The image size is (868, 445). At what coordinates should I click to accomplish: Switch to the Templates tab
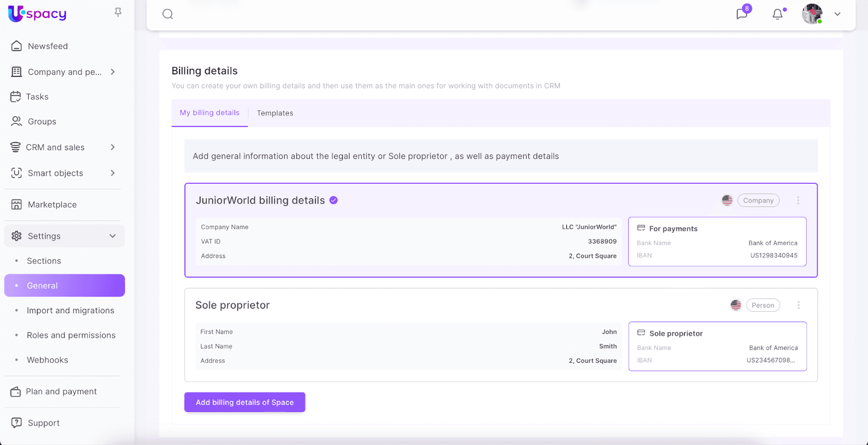[275, 113]
